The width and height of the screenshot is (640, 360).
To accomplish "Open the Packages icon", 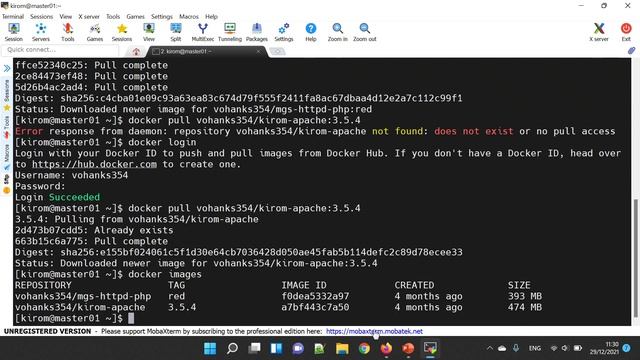I will pos(257,32).
